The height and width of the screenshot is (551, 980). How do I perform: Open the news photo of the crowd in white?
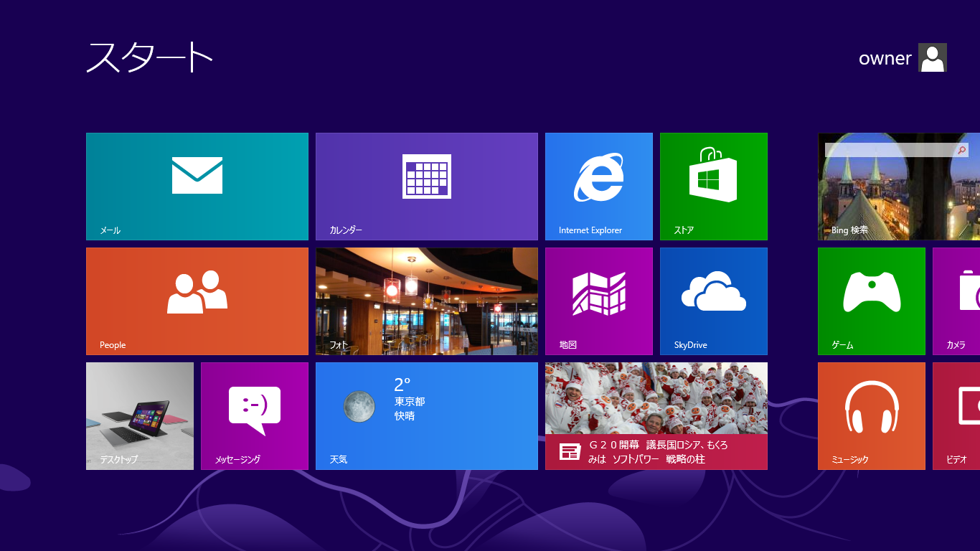pos(656,398)
